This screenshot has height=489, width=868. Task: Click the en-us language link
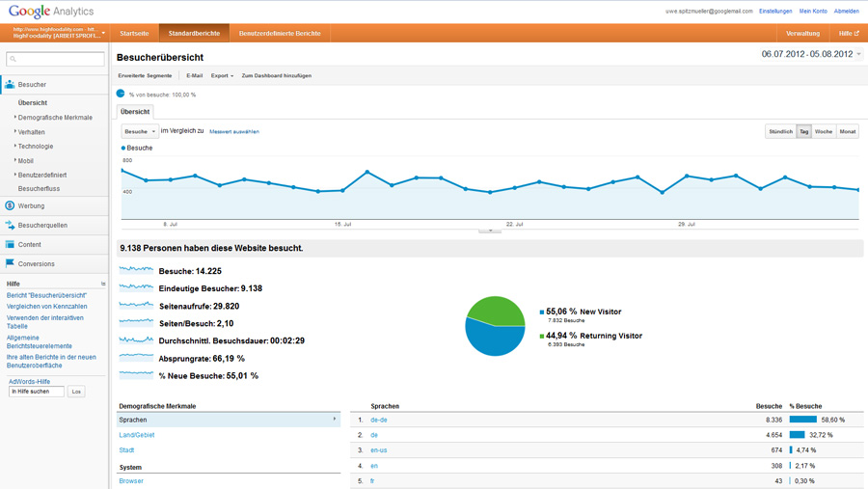[x=379, y=450]
